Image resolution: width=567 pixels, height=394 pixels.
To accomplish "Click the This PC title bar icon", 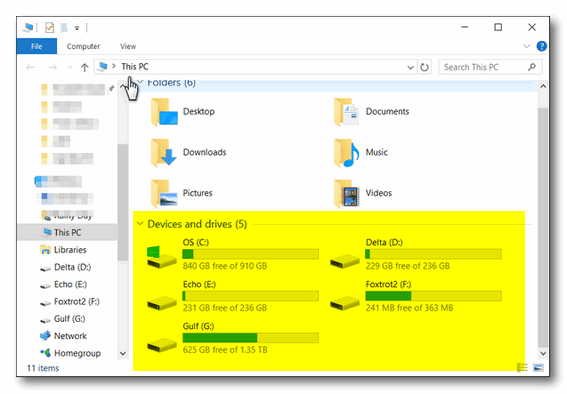I will point(27,27).
